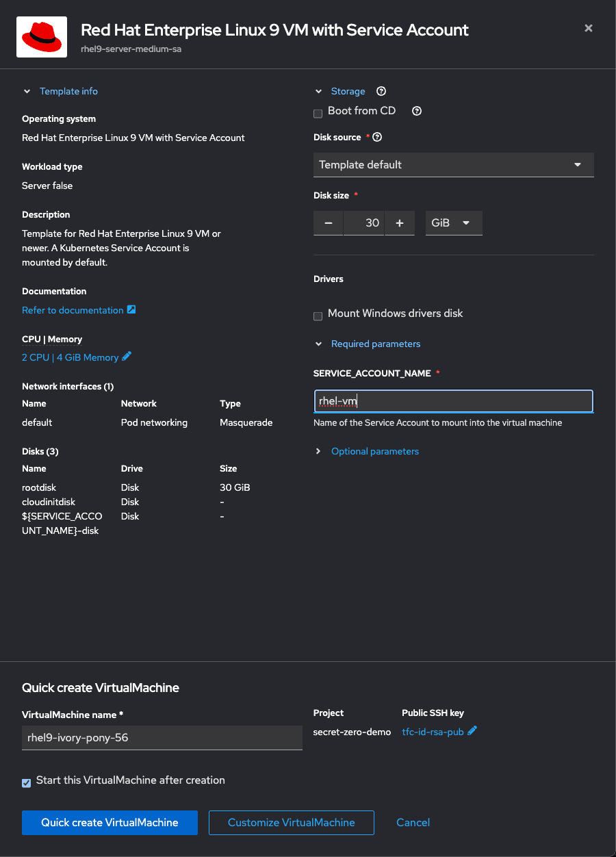Image resolution: width=616 pixels, height=857 pixels.
Task: Collapse the Template info section
Action: [x=68, y=91]
